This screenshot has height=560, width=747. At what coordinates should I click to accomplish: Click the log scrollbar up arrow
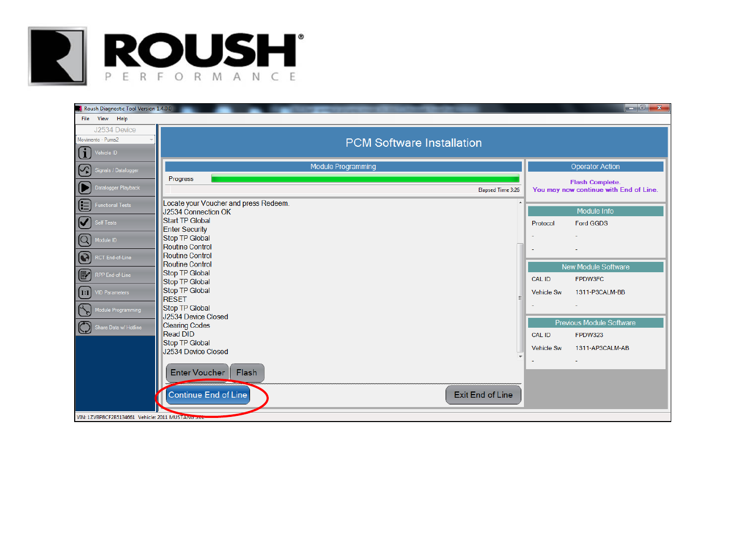click(520, 203)
